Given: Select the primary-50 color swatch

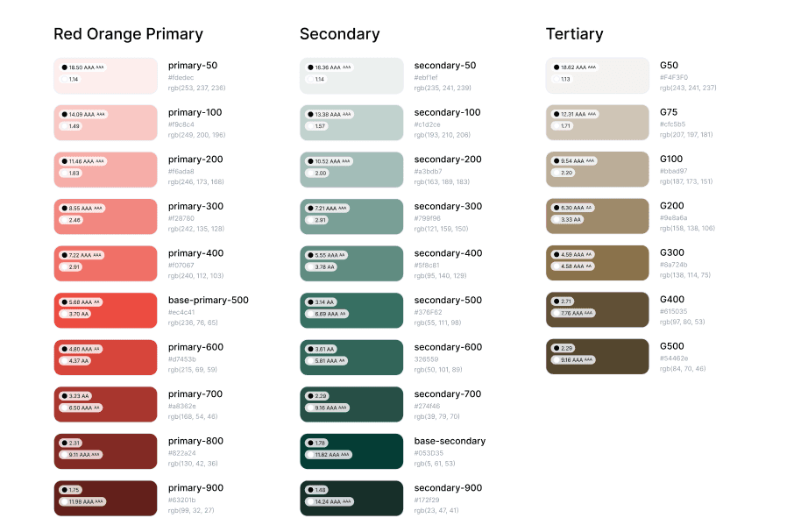Looking at the screenshot, I should click(x=105, y=75).
